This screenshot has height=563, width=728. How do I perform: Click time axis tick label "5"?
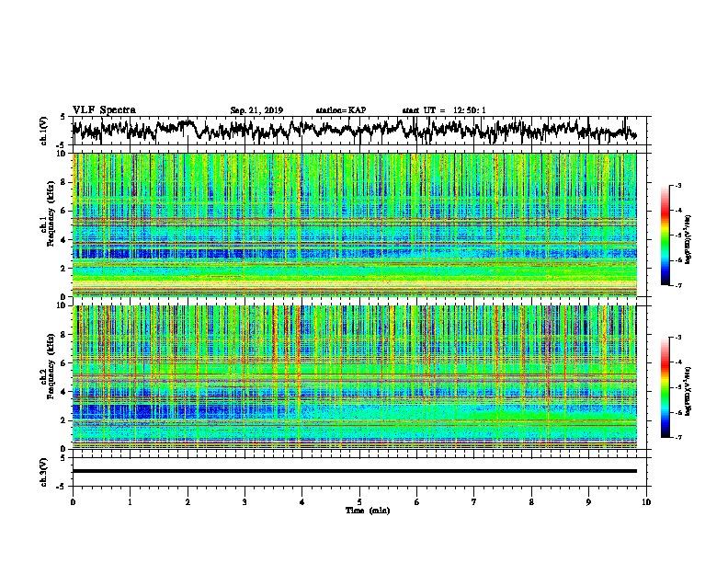[x=359, y=502]
